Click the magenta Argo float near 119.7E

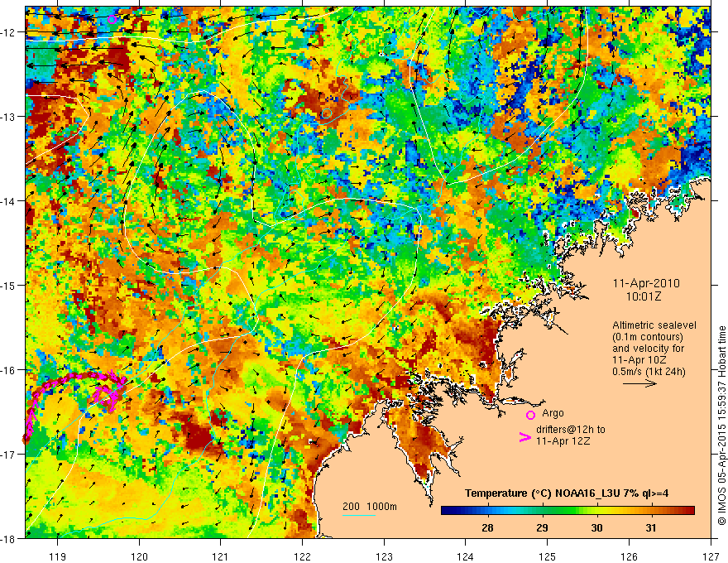[x=112, y=19]
